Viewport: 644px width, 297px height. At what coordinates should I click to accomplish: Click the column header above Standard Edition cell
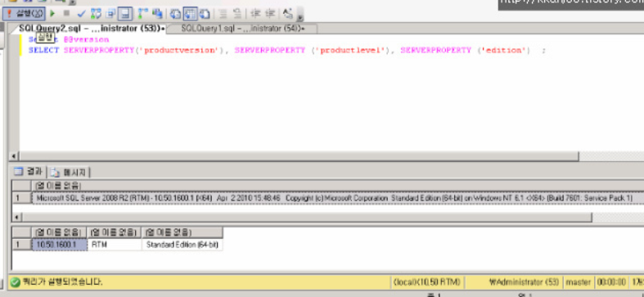[x=182, y=232]
